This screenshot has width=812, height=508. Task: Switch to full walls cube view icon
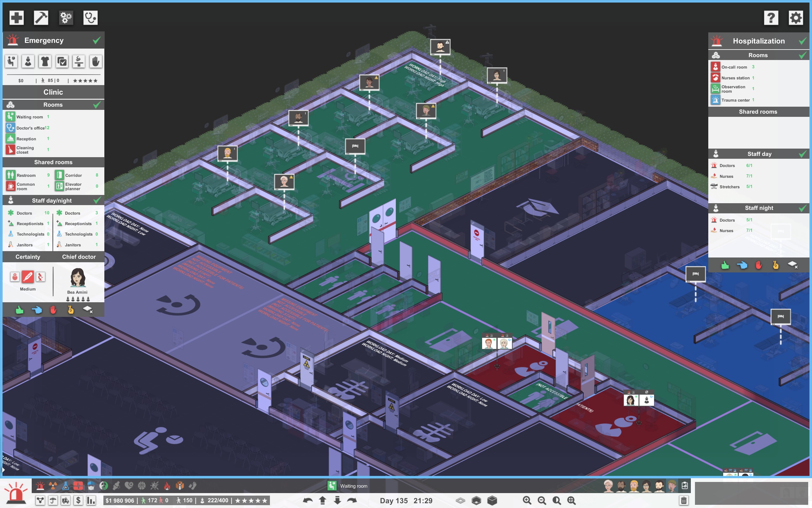click(492, 500)
